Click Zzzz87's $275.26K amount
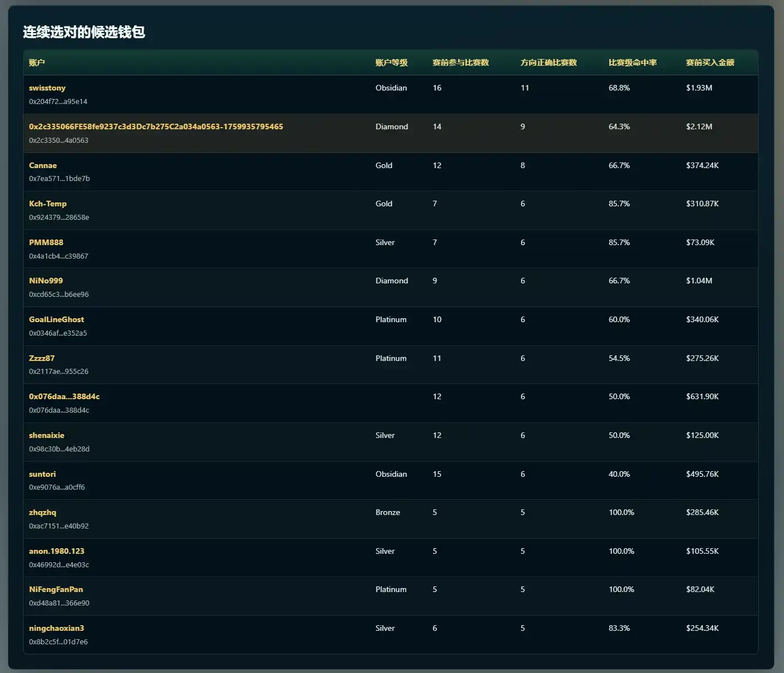 pos(703,358)
